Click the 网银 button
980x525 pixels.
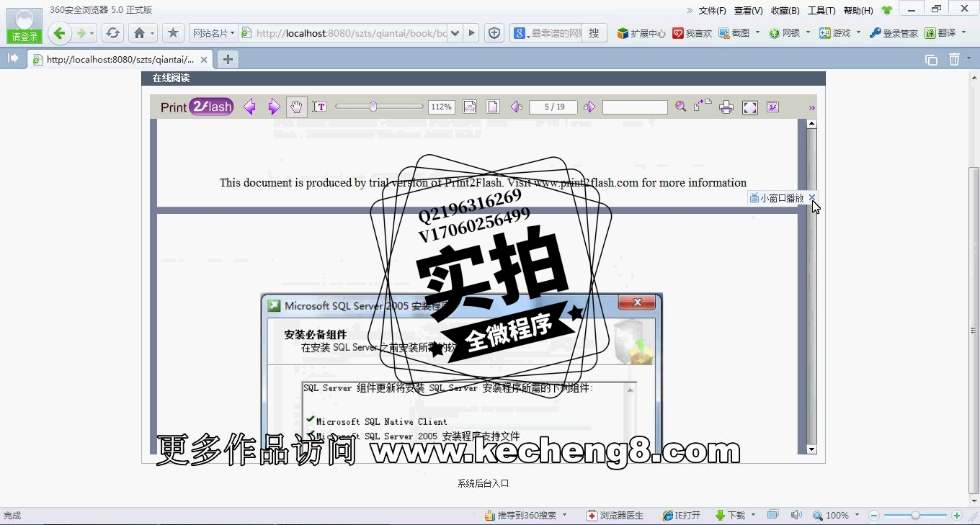click(x=785, y=33)
